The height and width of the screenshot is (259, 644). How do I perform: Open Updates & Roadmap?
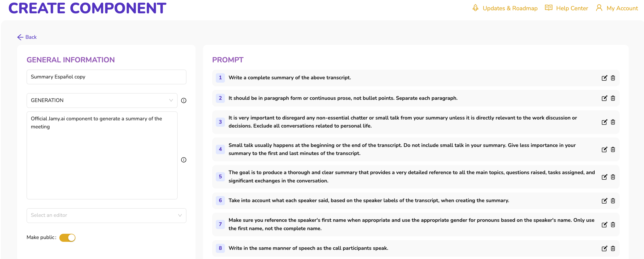click(x=505, y=8)
